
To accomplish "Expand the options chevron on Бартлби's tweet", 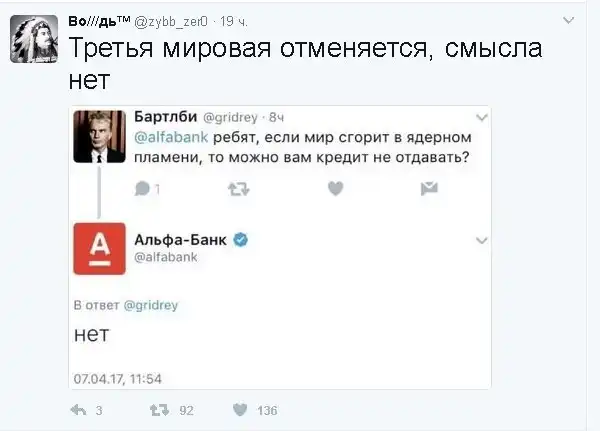I will [481, 116].
